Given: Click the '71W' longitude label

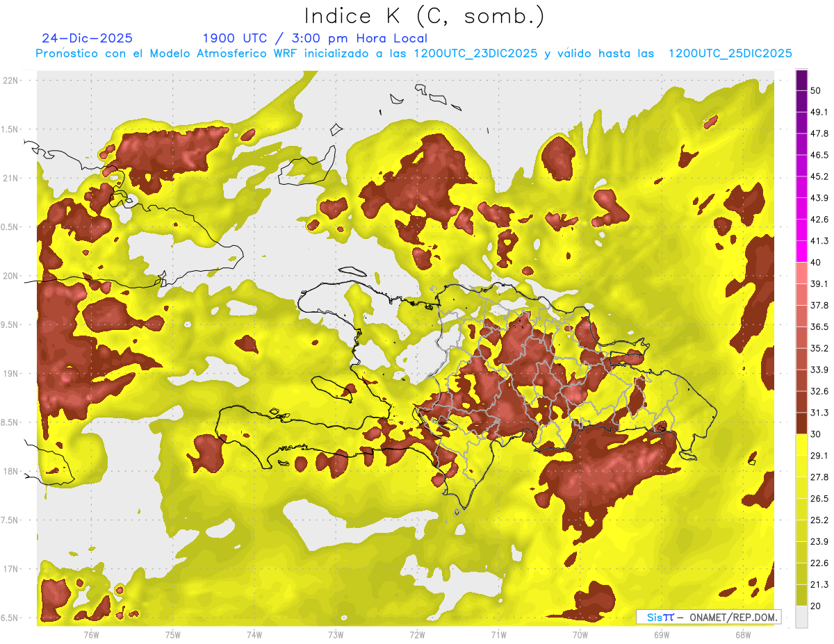Looking at the screenshot, I should click(x=498, y=635).
